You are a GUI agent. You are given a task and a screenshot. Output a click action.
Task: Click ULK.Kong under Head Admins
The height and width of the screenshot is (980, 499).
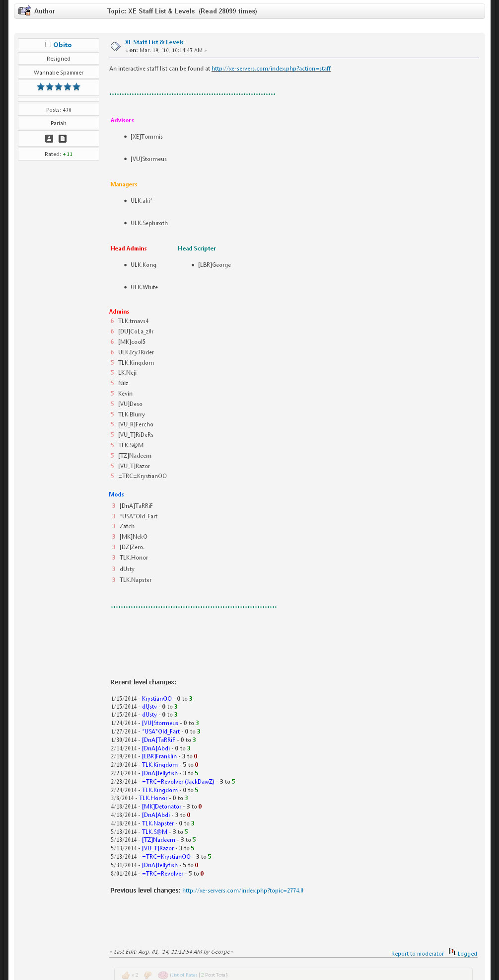pos(143,265)
